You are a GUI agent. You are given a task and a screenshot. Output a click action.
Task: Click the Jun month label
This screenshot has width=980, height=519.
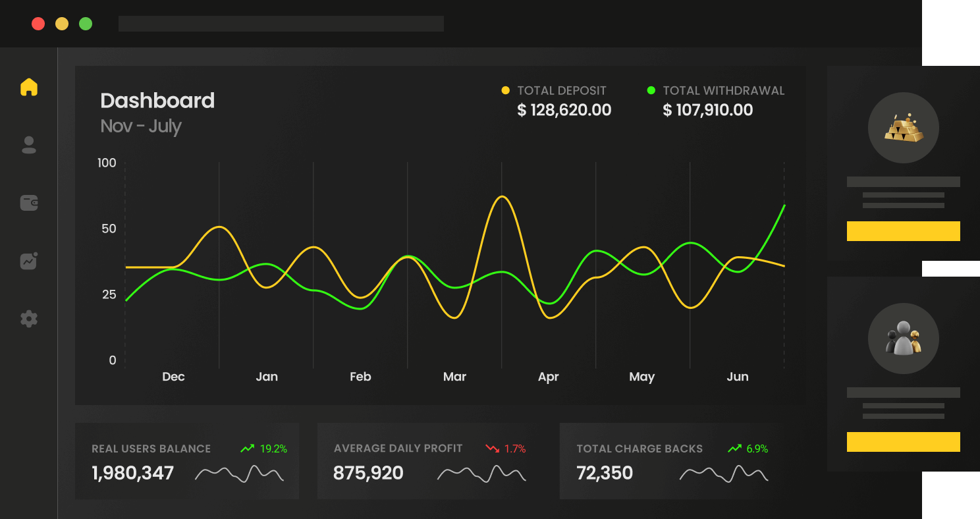click(x=738, y=377)
